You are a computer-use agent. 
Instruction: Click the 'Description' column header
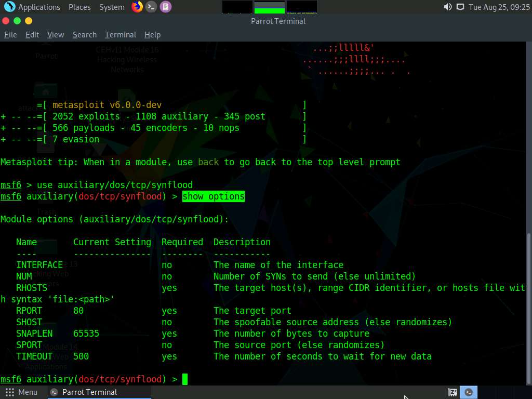(242, 242)
